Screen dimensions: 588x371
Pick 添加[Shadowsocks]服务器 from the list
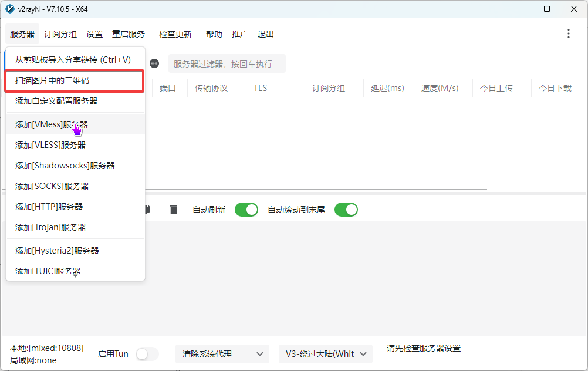[65, 166]
